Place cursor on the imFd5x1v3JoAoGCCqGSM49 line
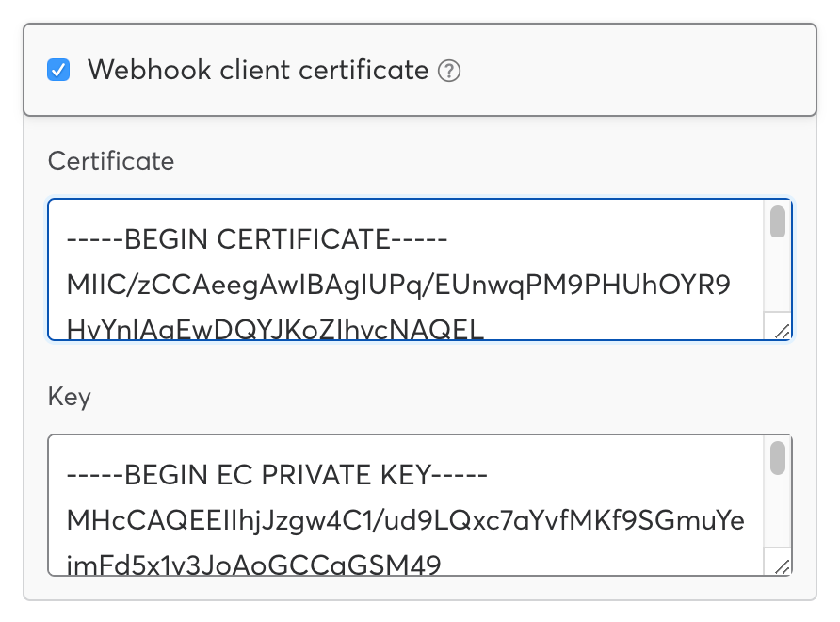This screenshot has width=840, height=622. pos(254,565)
